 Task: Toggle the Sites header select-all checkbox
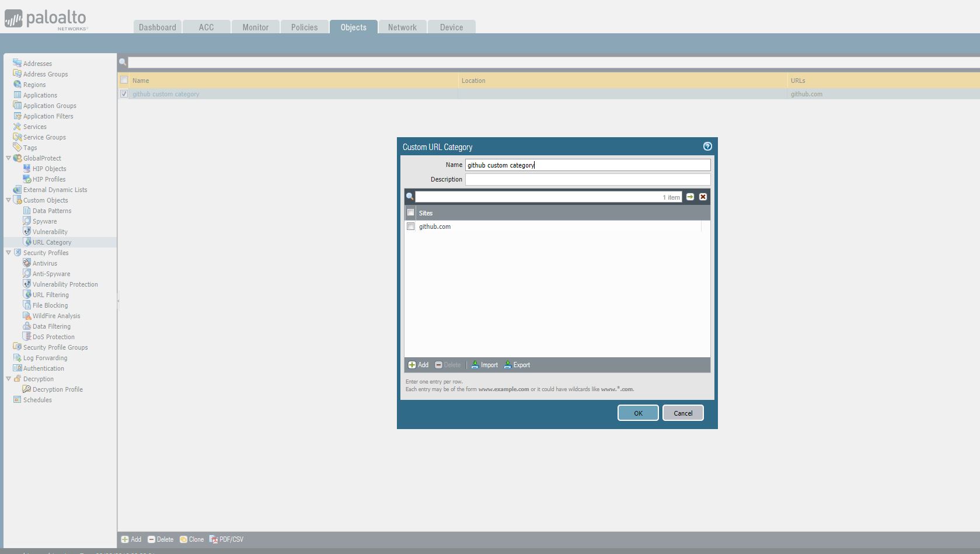(x=410, y=212)
